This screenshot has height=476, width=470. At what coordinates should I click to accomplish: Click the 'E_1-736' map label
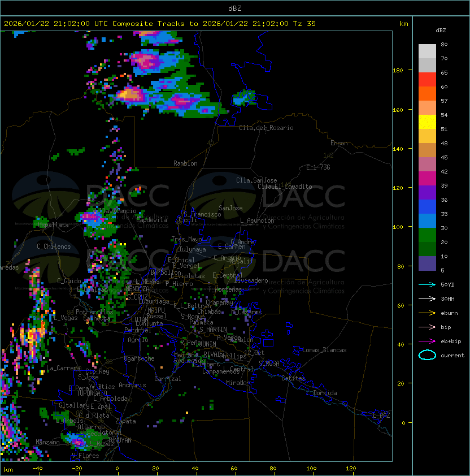(x=318, y=167)
